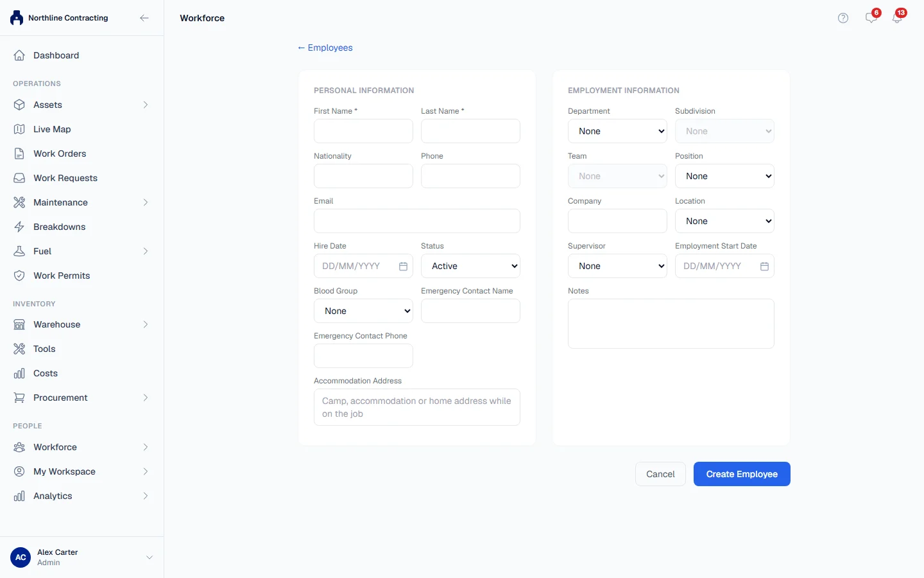Open the Employment Start Date calendar icon
Screen dimensions: 924x578
click(764, 266)
